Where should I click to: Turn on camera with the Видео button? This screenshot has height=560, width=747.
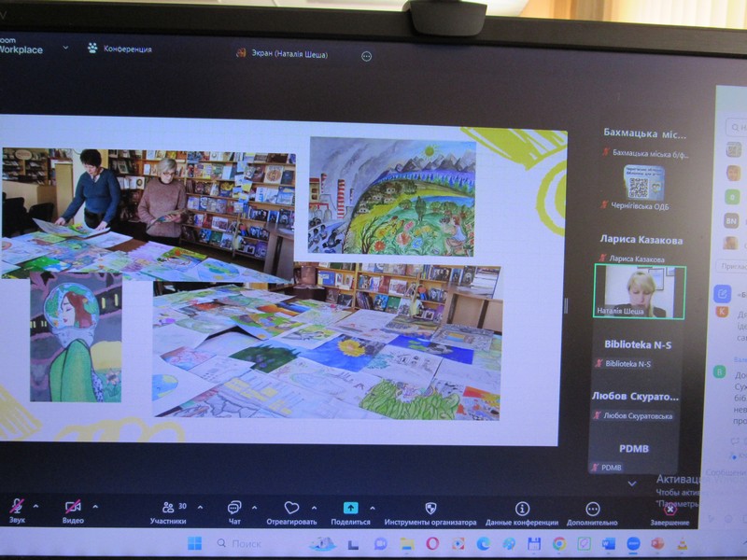[73, 511]
